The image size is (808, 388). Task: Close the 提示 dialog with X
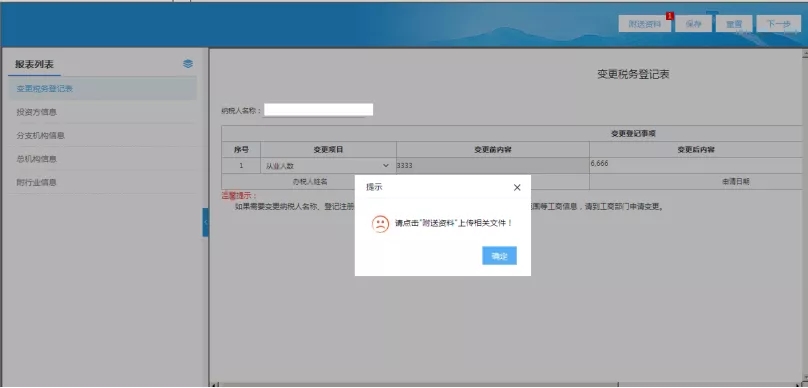point(517,188)
